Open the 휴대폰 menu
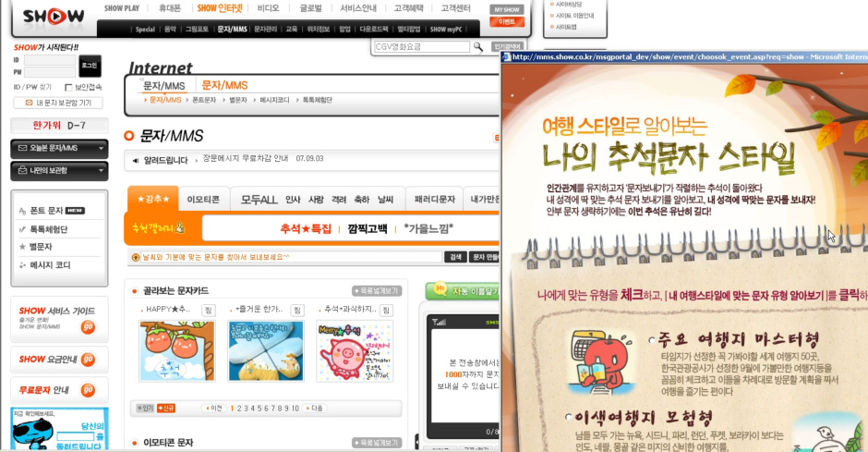The height and width of the screenshot is (452, 868). coord(170,8)
